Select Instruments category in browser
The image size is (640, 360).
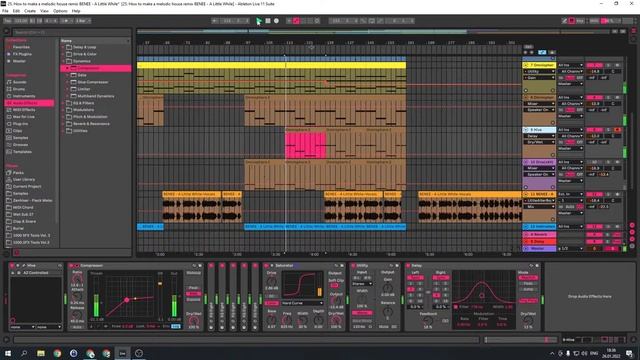pos(24,96)
